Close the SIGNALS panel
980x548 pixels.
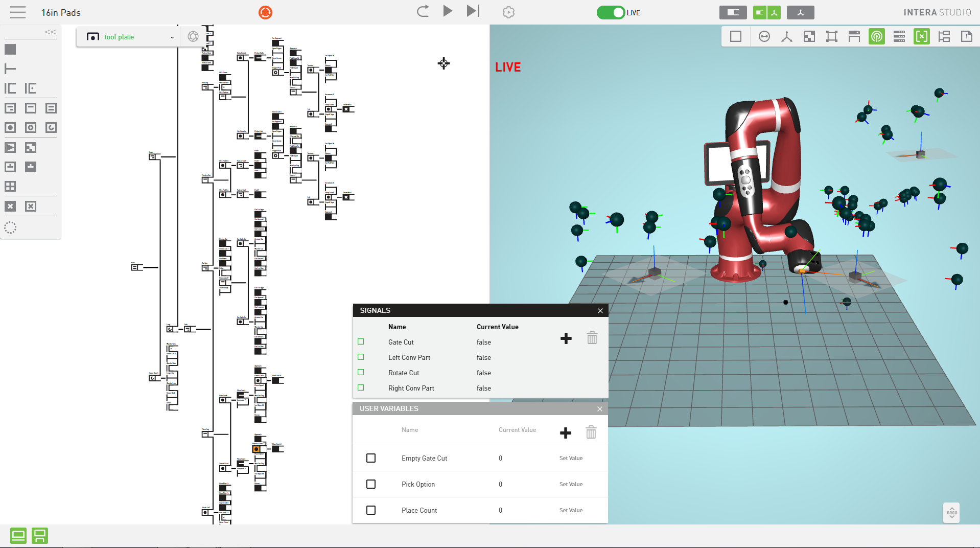coord(600,311)
